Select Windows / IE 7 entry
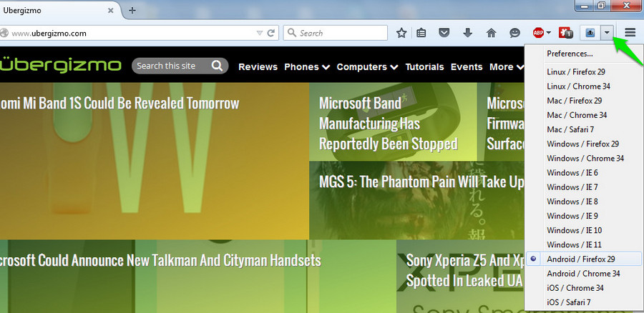The image size is (644, 313). 584,187
